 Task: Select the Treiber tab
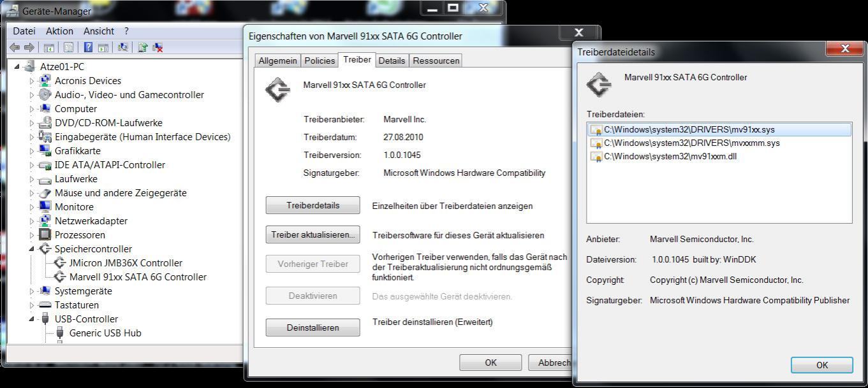point(357,59)
